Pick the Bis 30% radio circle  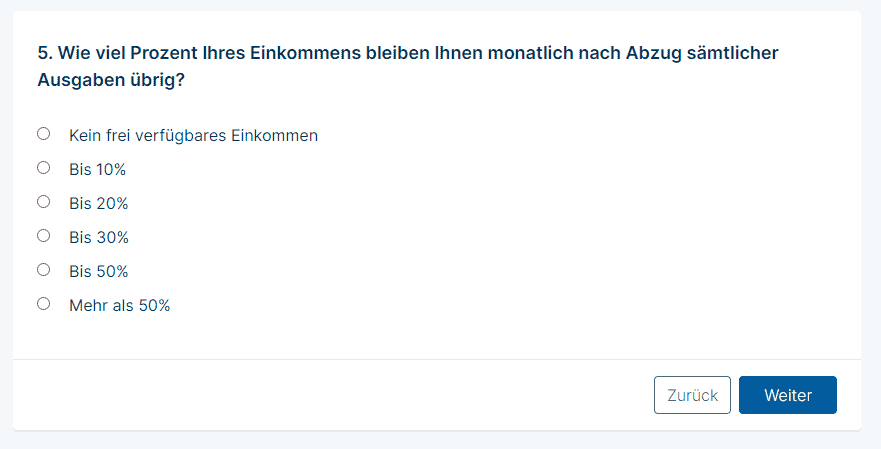tap(44, 235)
